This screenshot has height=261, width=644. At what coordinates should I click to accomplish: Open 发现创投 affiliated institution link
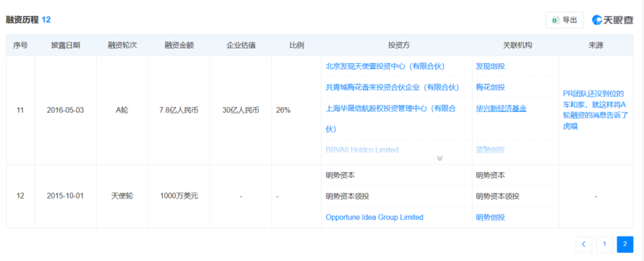pos(490,66)
